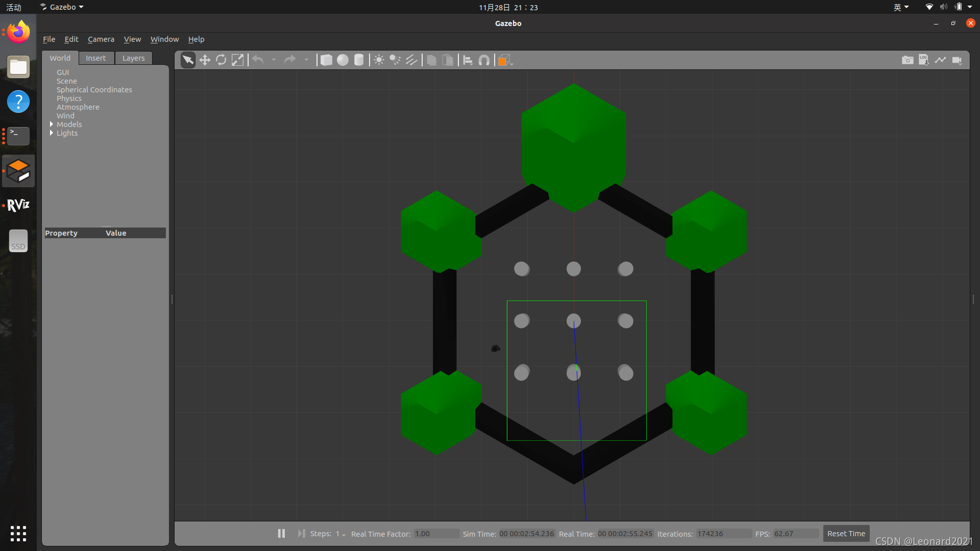This screenshot has height=551, width=980.
Task: Step the simulation forward once
Action: [301, 533]
